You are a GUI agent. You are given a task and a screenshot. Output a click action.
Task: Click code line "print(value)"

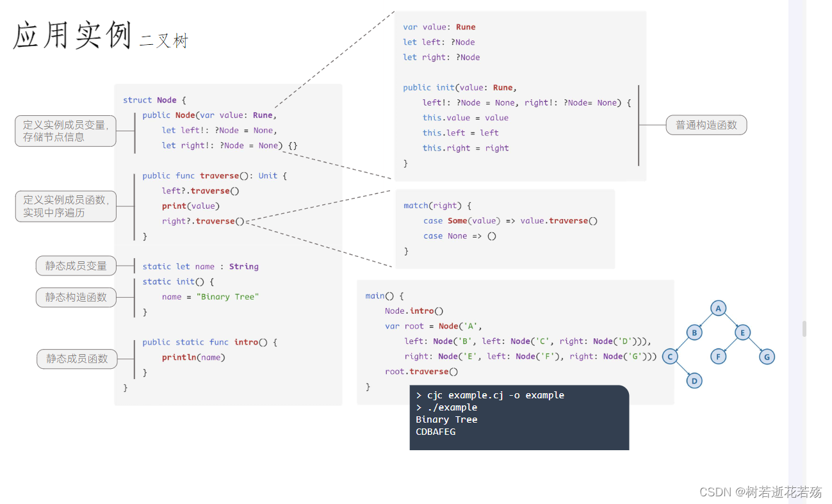point(190,206)
